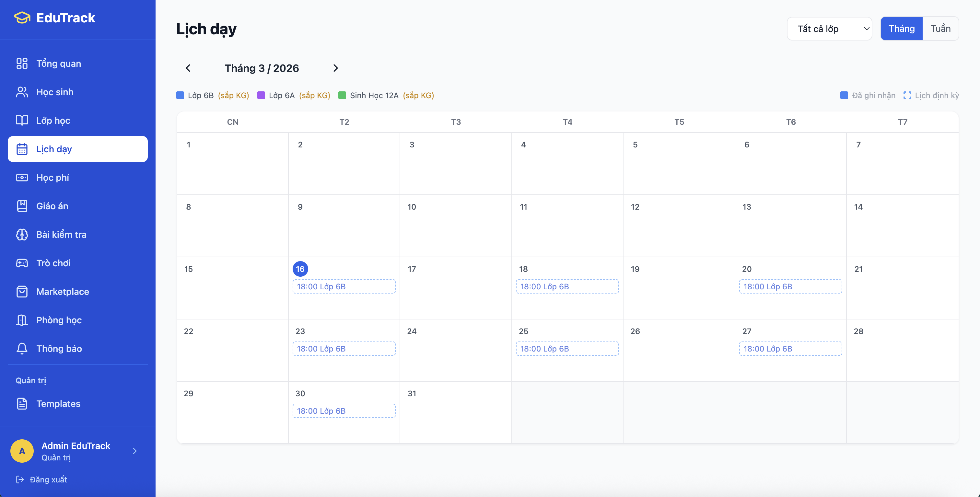
Task: Go to previous month with left chevron
Action: [188, 68]
